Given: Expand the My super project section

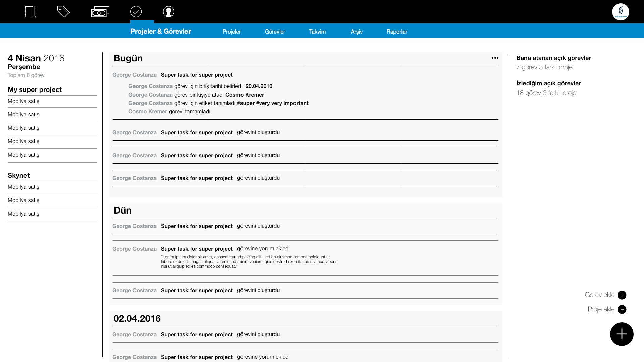Looking at the screenshot, I should [35, 89].
